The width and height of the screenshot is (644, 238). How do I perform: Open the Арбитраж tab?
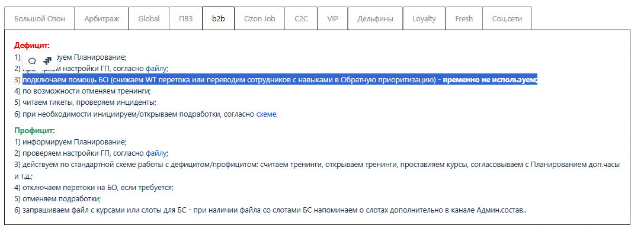pos(101,18)
